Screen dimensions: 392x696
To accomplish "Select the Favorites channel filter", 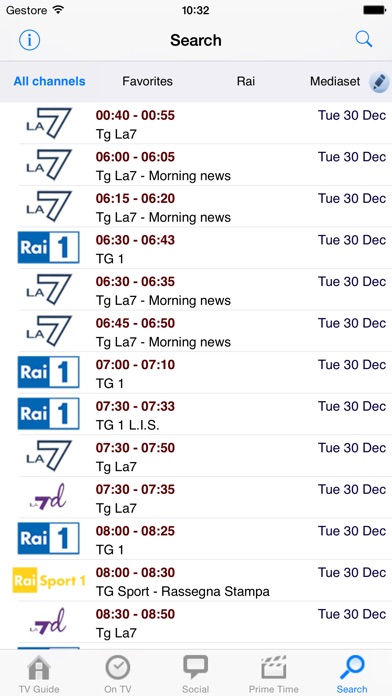I will [147, 81].
